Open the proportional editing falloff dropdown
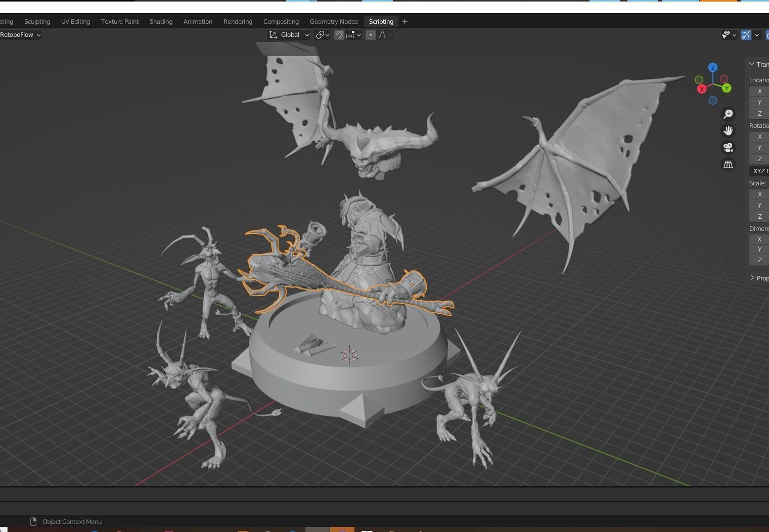This screenshot has width=769, height=532. [x=385, y=35]
